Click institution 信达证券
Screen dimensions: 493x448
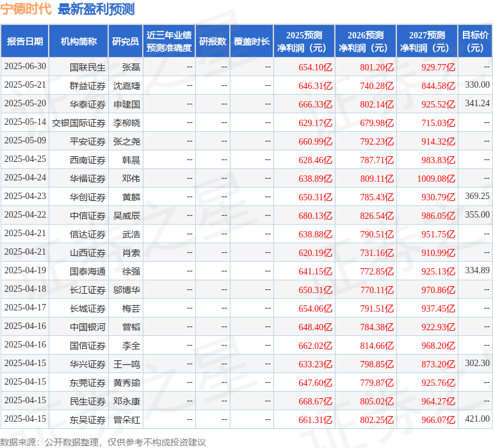pos(88,234)
